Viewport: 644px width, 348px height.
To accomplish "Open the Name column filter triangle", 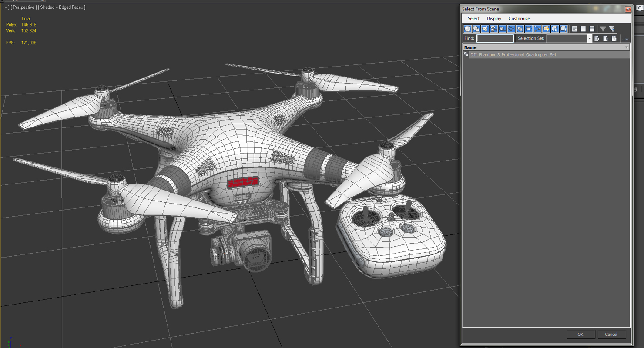I will point(627,47).
